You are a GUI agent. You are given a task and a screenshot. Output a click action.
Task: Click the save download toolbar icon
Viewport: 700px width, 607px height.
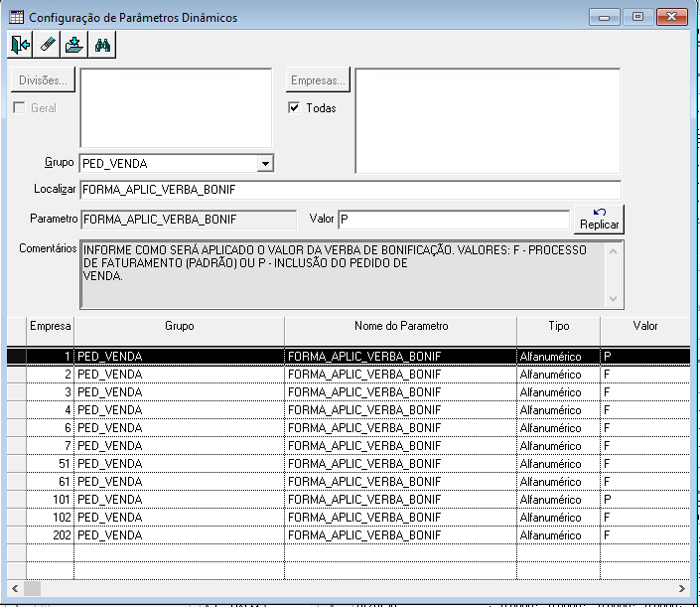tap(74, 45)
